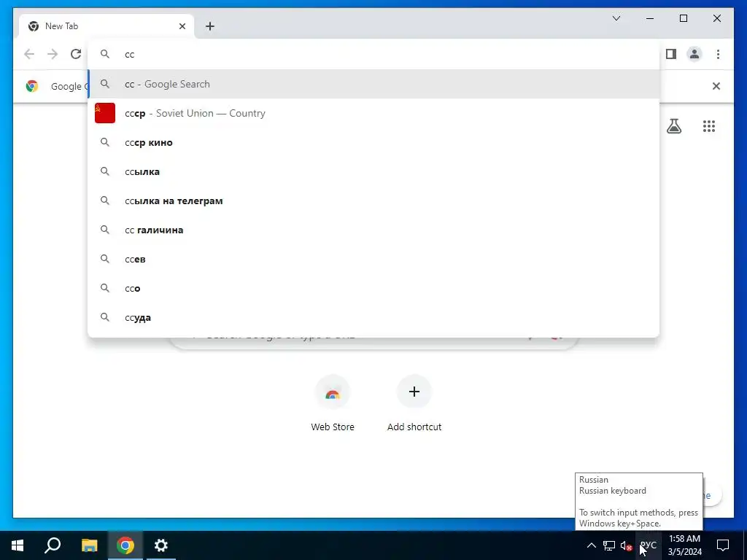Viewport: 747px width, 560px height.
Task: Select the New Tab tab
Action: pos(107,26)
